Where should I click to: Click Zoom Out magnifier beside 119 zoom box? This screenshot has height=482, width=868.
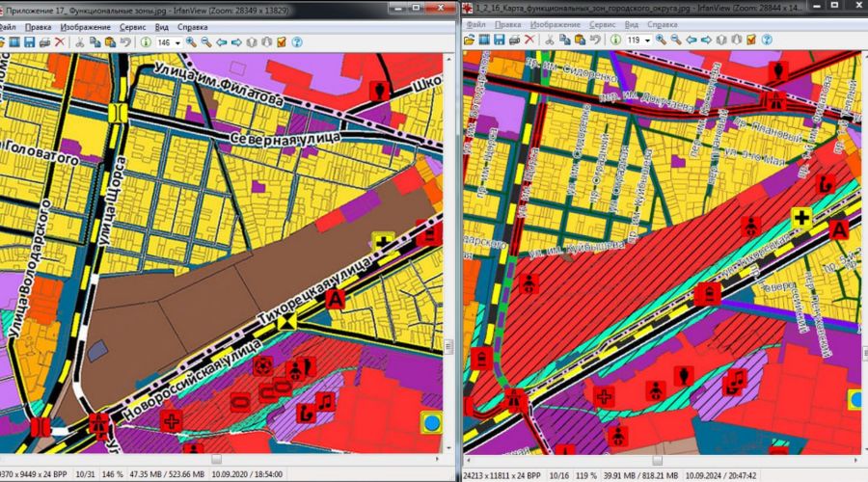click(x=676, y=40)
